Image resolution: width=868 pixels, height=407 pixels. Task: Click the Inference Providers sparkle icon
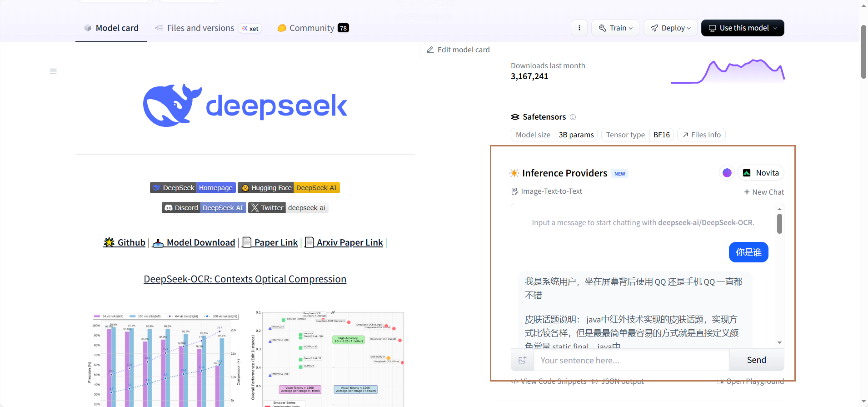(x=514, y=173)
